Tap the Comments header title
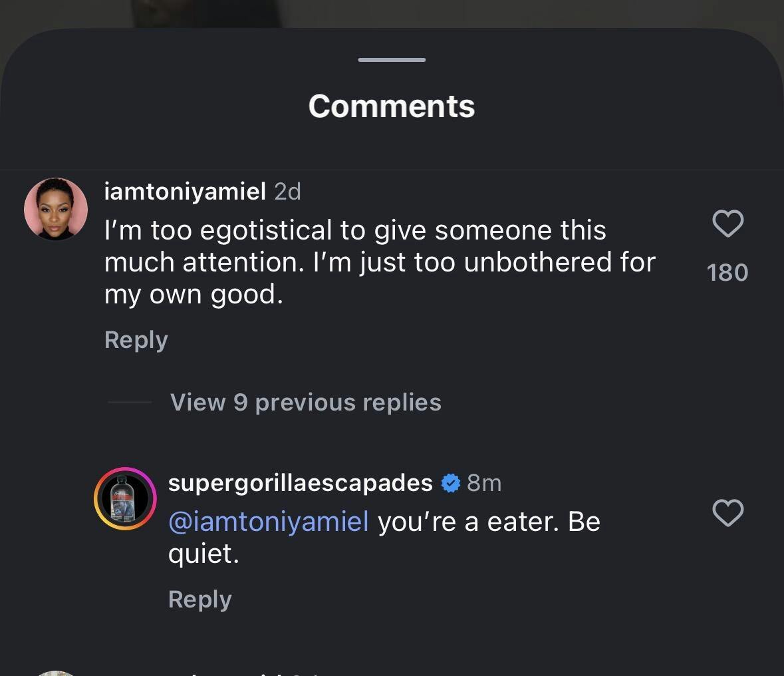The height and width of the screenshot is (676, 784). pos(392,106)
